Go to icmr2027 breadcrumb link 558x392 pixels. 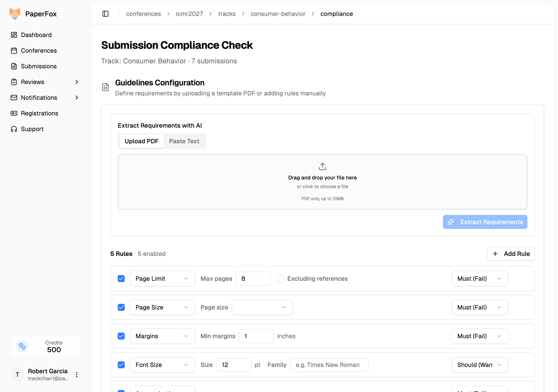(x=189, y=14)
